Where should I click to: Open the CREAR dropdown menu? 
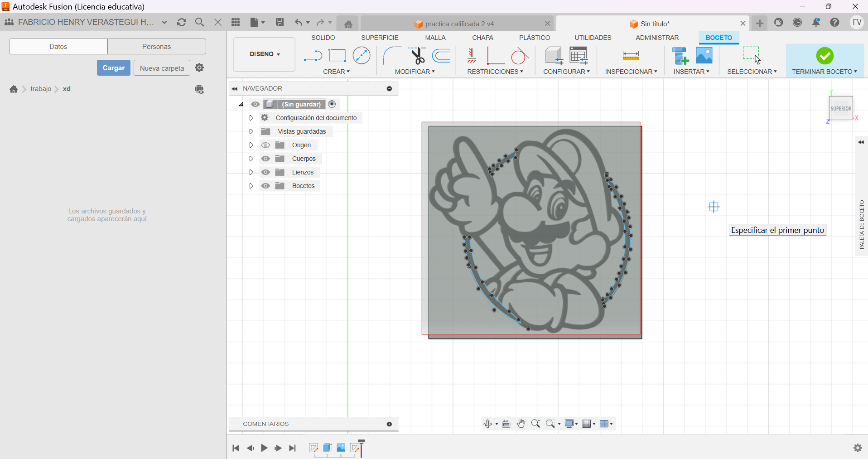coord(336,72)
